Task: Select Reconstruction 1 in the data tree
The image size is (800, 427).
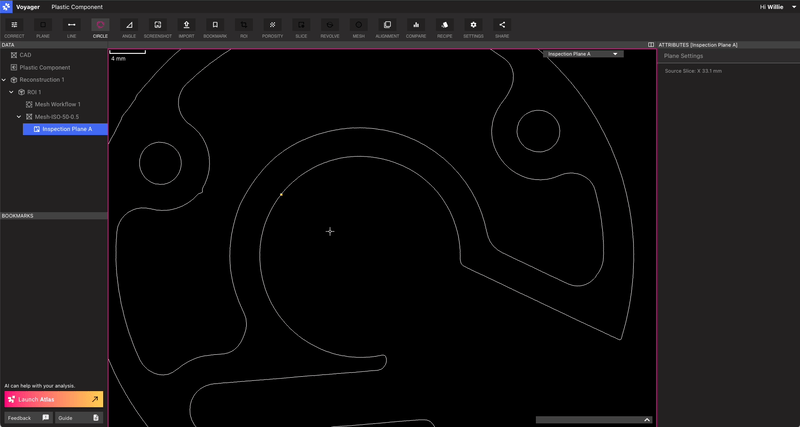Action: [42, 80]
